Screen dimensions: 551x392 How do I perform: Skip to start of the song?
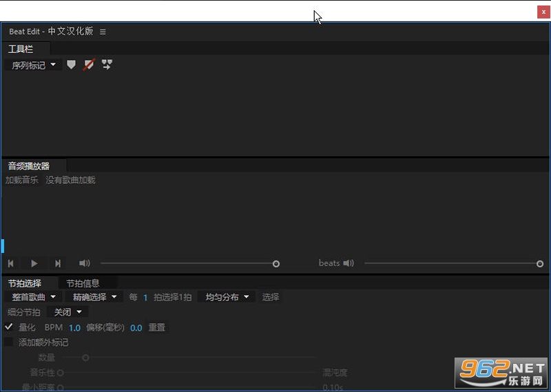click(x=11, y=263)
